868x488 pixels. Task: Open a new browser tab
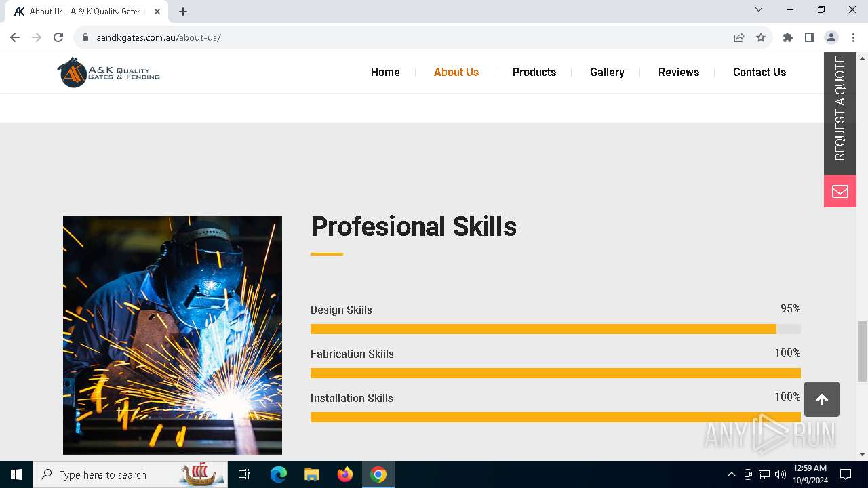(183, 12)
